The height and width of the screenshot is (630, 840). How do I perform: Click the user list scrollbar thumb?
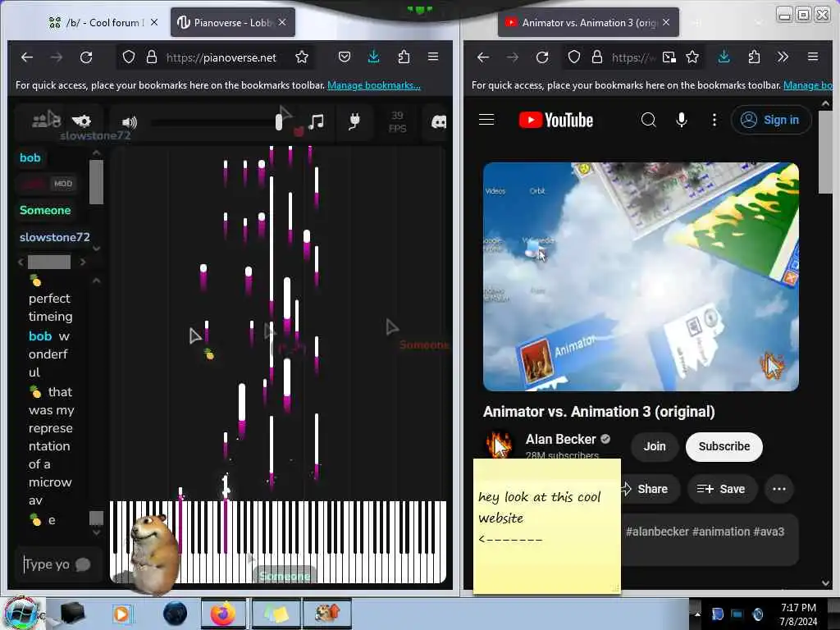point(97,182)
